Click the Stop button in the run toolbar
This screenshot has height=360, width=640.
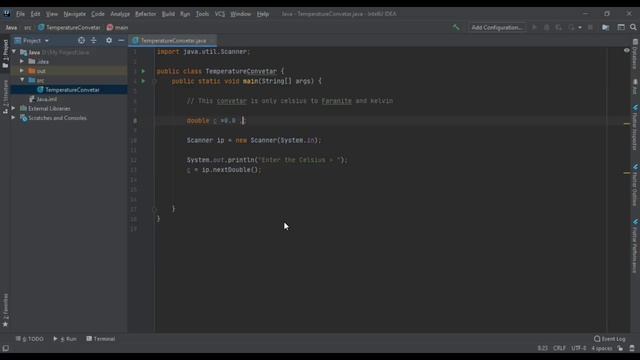pos(590,27)
